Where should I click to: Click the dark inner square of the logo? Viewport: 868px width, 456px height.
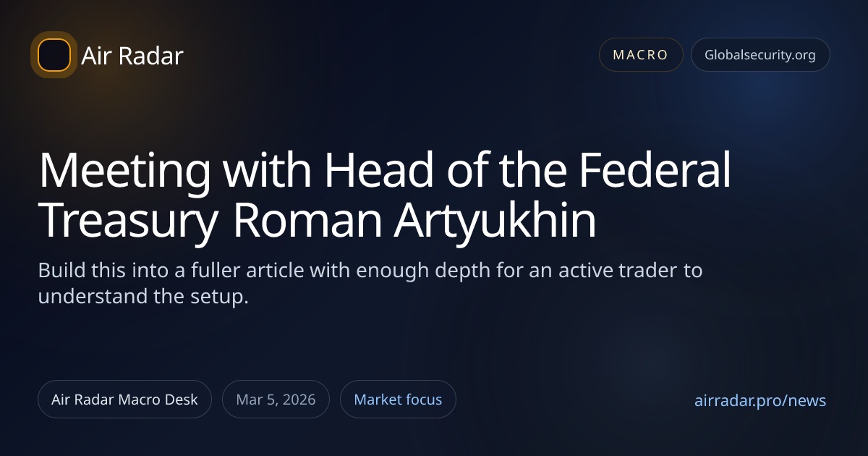point(54,55)
